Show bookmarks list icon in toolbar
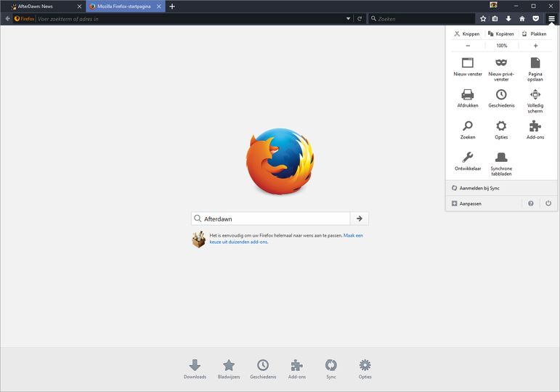Image resolution: width=560 pixels, height=392 pixels. [495, 19]
